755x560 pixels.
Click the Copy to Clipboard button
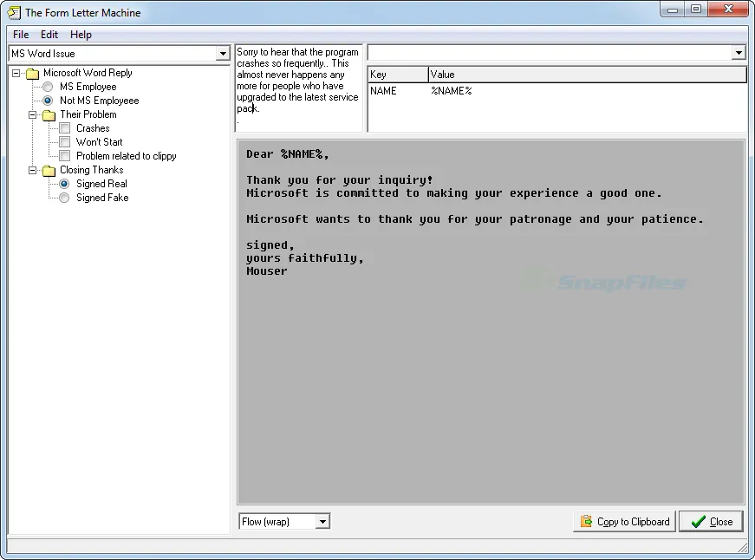[624, 522]
